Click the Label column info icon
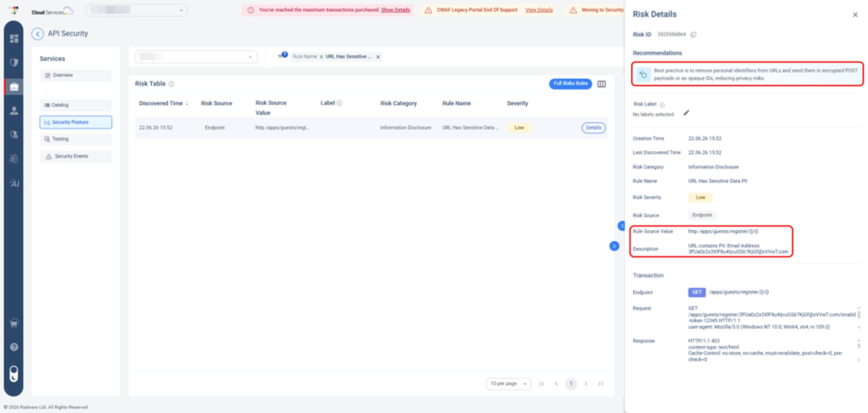The height and width of the screenshot is (413, 868). [x=339, y=103]
